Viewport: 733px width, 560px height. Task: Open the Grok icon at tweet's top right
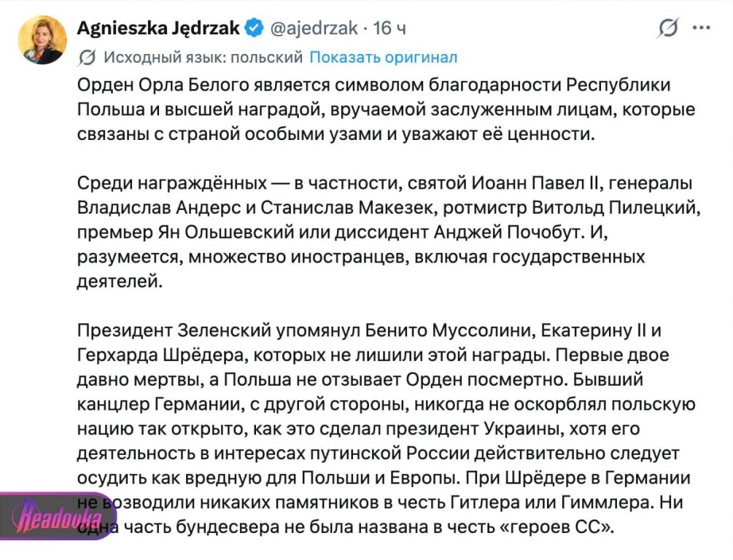[667, 28]
